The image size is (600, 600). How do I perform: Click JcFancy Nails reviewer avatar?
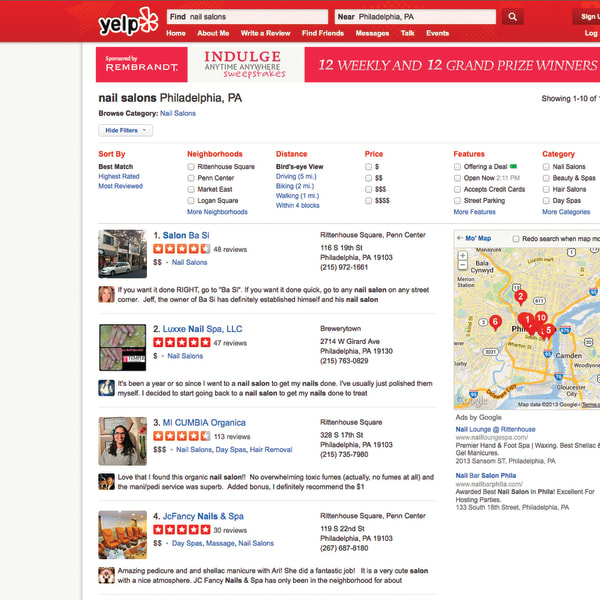(x=106, y=575)
